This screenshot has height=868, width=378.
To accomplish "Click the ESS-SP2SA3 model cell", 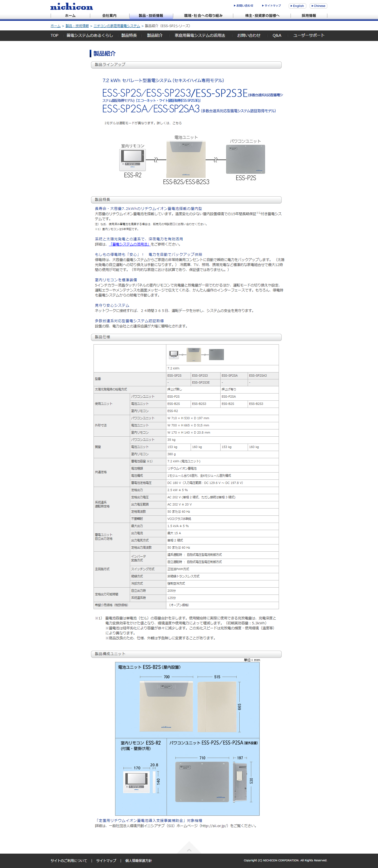I will [263, 376].
